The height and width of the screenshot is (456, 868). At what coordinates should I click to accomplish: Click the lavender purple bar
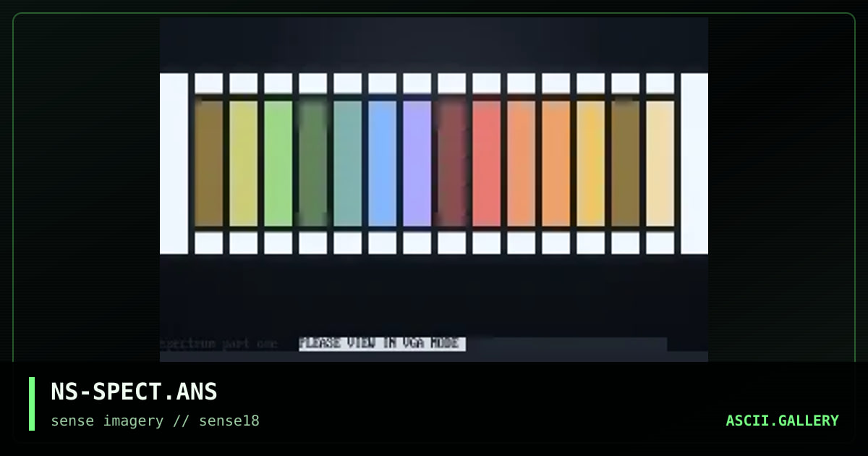(x=417, y=164)
